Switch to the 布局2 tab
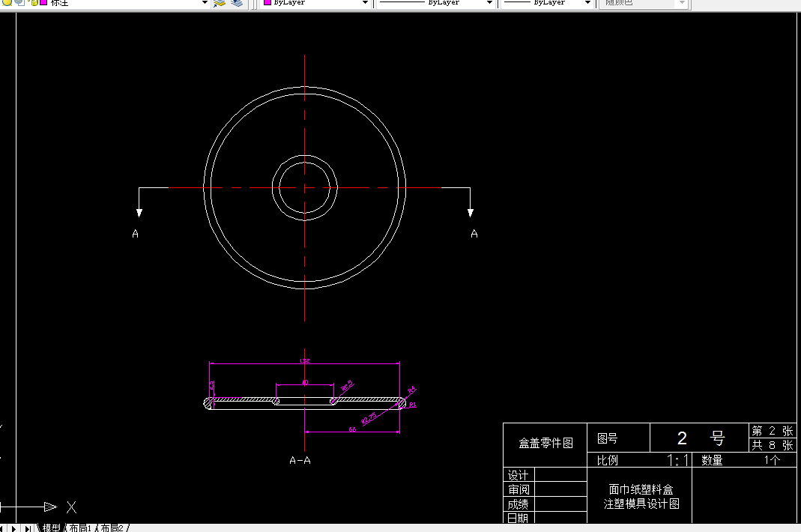This screenshot has height=532, width=801. pos(111,527)
